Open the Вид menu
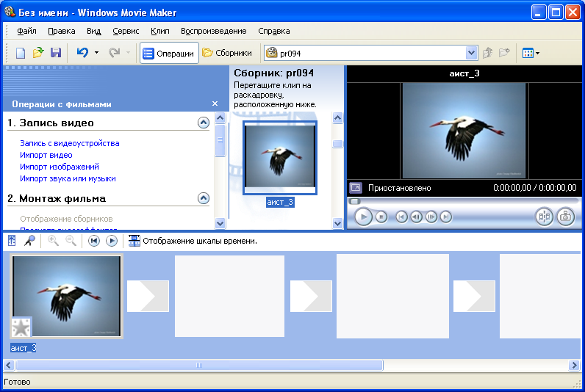Image resolution: width=585 pixels, height=392 pixels. coord(94,31)
